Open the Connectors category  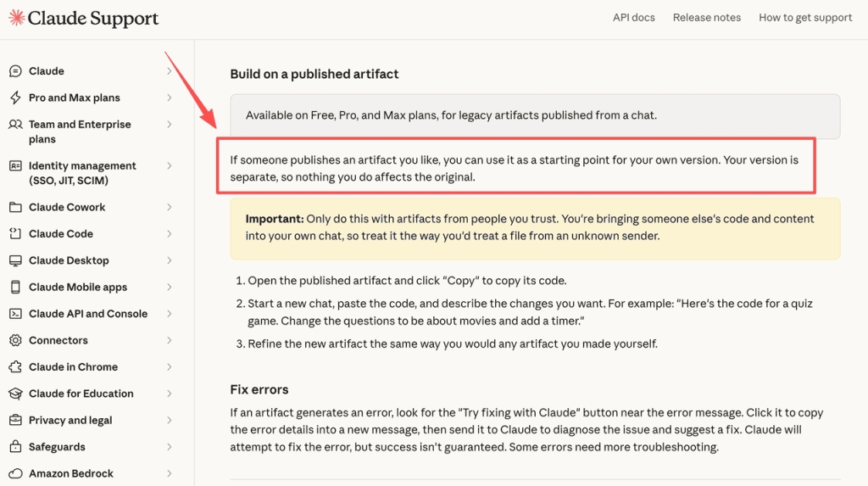(x=58, y=340)
